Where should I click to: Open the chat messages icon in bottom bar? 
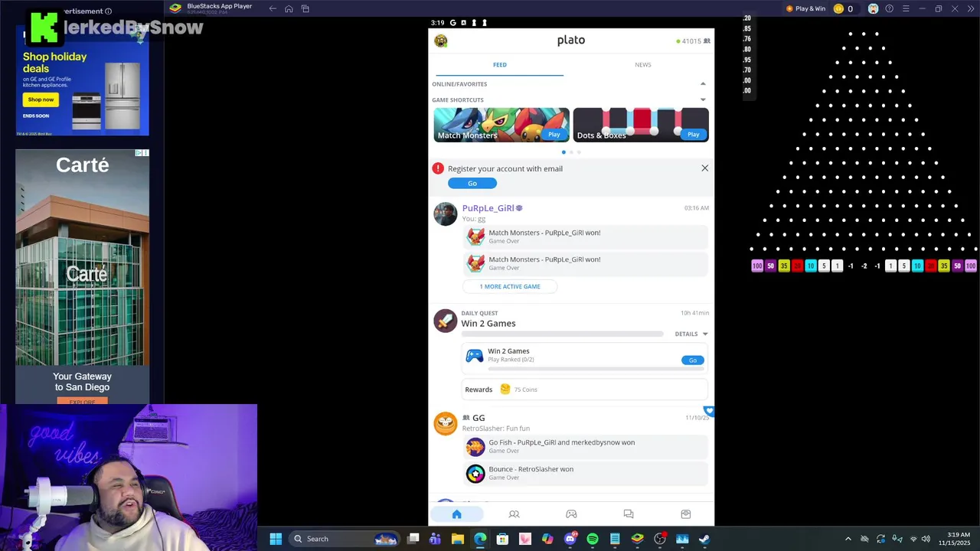[629, 514]
